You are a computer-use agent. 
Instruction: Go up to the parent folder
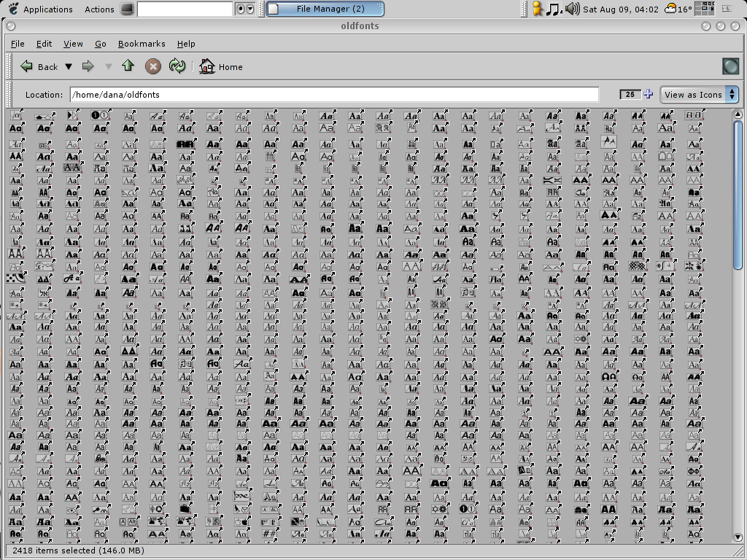pyautogui.click(x=128, y=66)
